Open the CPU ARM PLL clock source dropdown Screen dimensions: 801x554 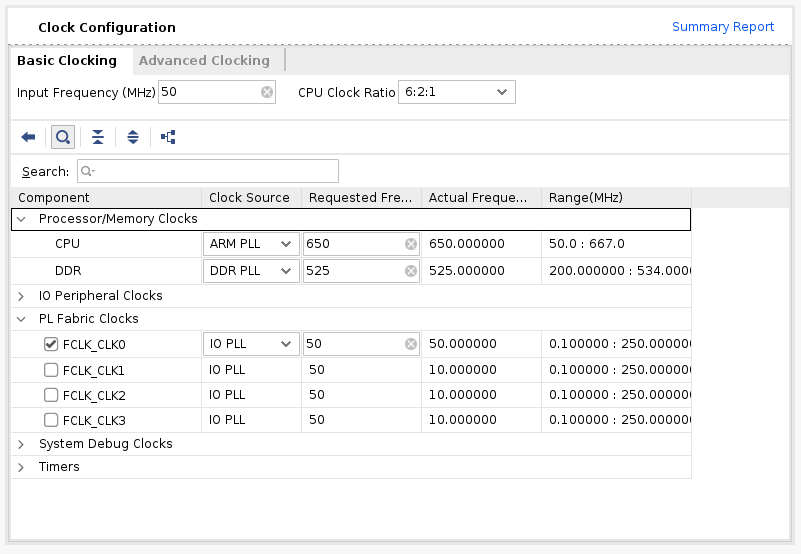pos(251,244)
